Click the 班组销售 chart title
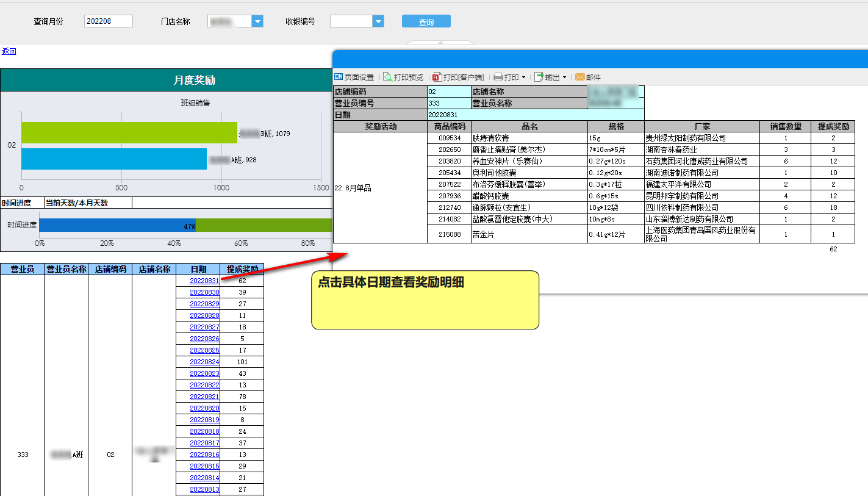Viewport: 868px width, 496px height. point(196,103)
